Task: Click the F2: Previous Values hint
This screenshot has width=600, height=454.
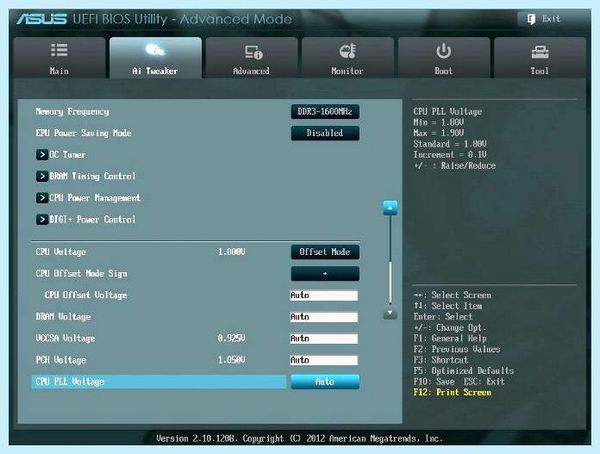Action: pyautogui.click(x=457, y=349)
